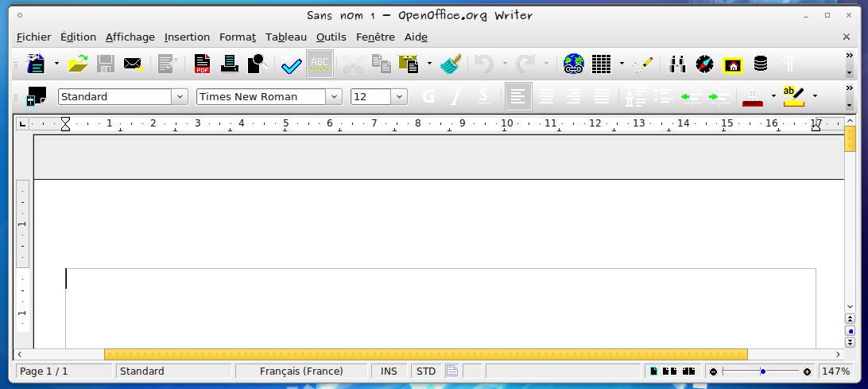Toggle underline S formatting
The image size is (868, 389).
484,96
